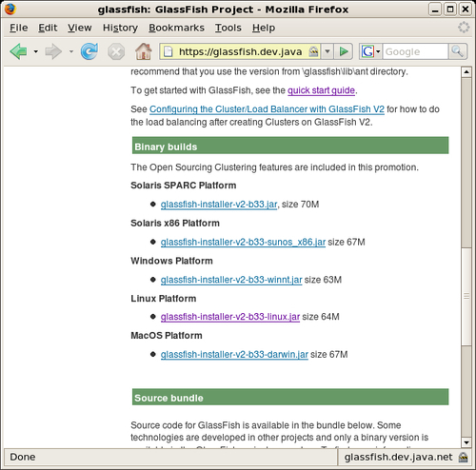Click the lock icon in the status bar
The image size is (476, 470).
[x=464, y=458]
